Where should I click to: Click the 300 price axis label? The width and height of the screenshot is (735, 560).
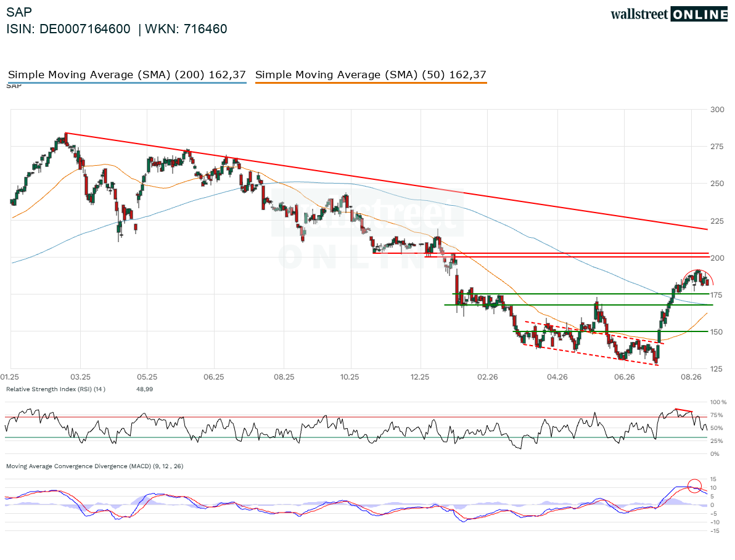[x=717, y=110]
